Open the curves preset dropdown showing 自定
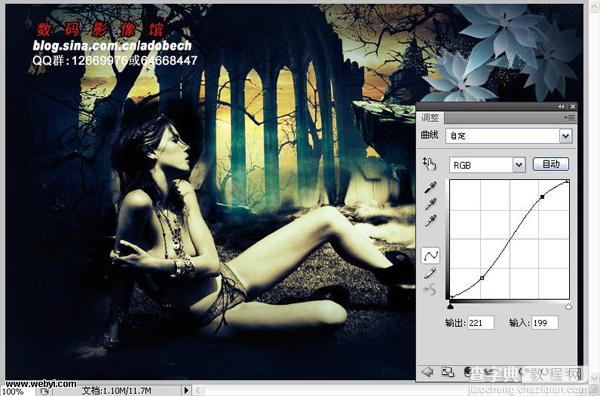Viewport: 600px width, 396px height. tap(566, 136)
